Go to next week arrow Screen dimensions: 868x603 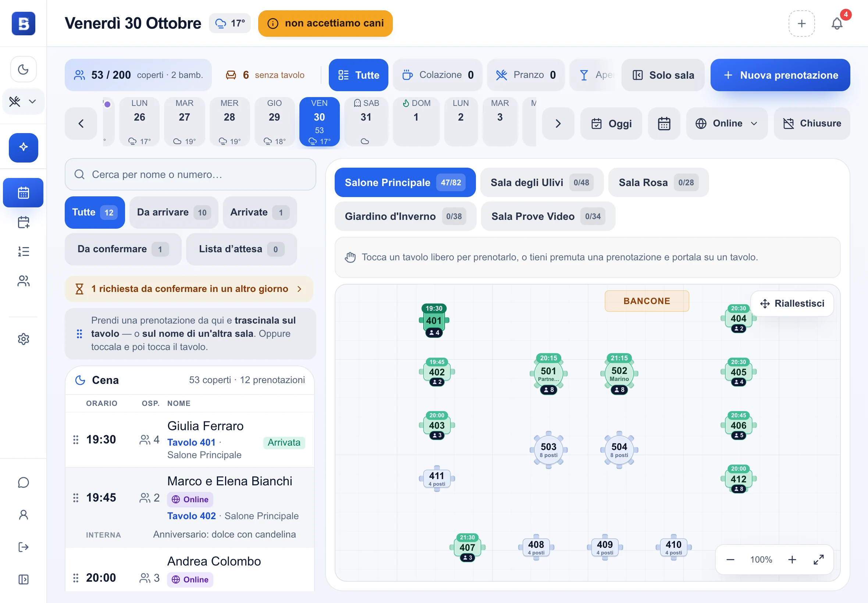tap(558, 124)
